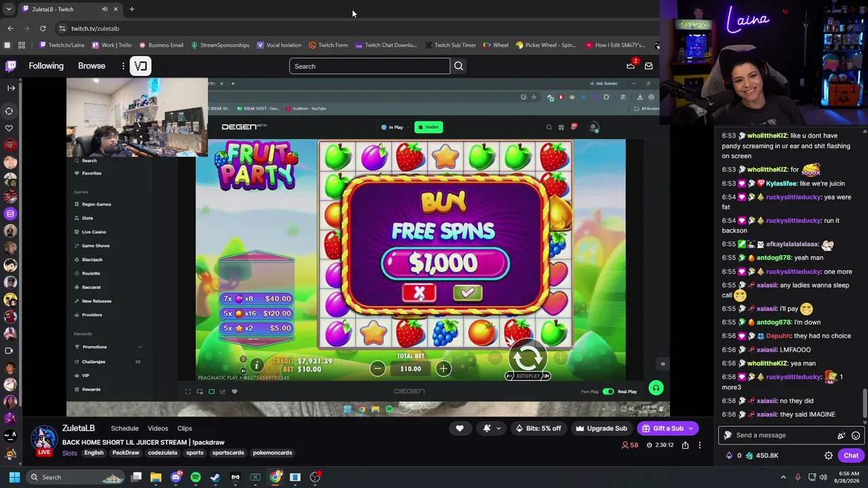This screenshot has width=868, height=488.
Task: Open the notification bell dropdown
Action: (x=492, y=428)
